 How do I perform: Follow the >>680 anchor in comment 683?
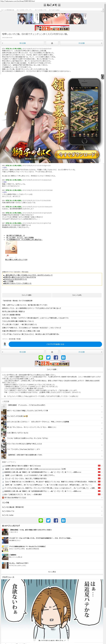(x=4, y=182)
